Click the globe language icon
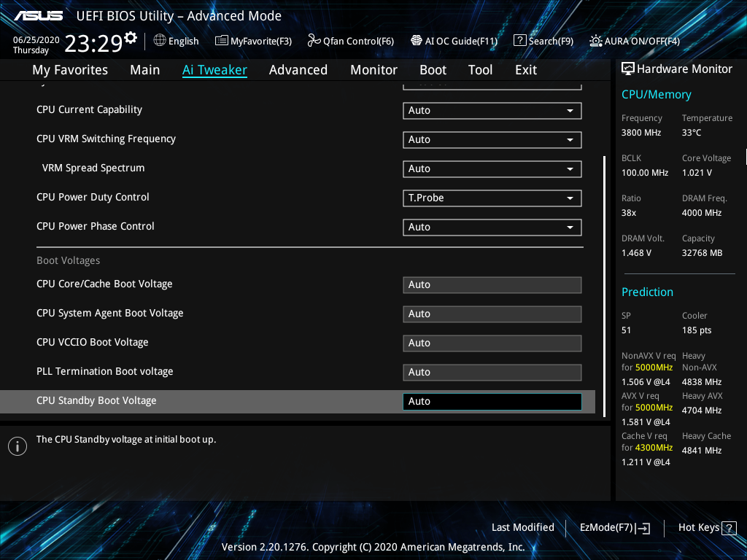 click(x=160, y=41)
